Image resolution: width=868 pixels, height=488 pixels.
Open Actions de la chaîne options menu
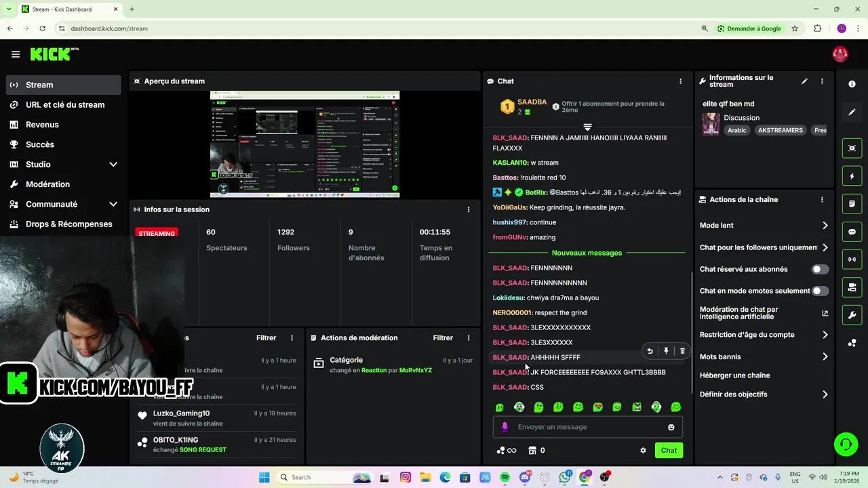pyautogui.click(x=822, y=200)
